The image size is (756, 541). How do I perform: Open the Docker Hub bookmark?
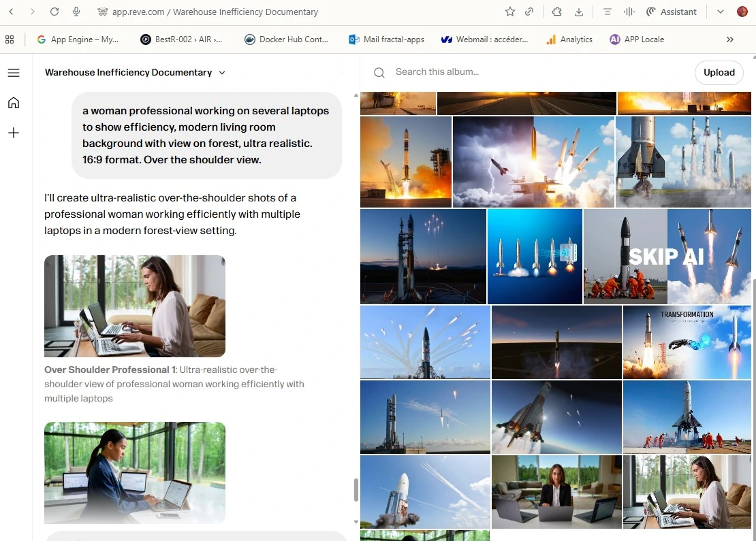[286, 39]
